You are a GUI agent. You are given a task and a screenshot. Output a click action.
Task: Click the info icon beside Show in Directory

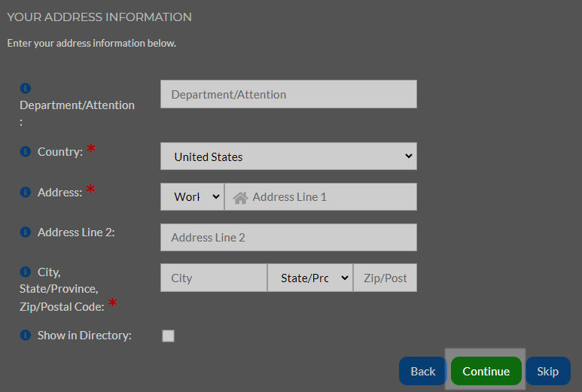[26, 336]
